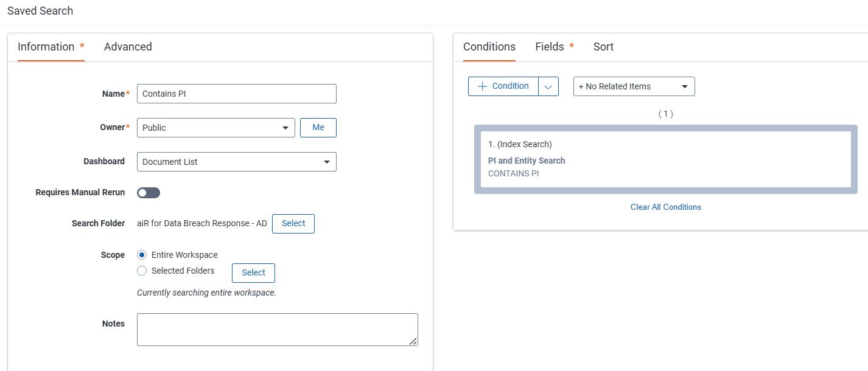Open the Sort tab
The image size is (868, 371).
(x=603, y=46)
